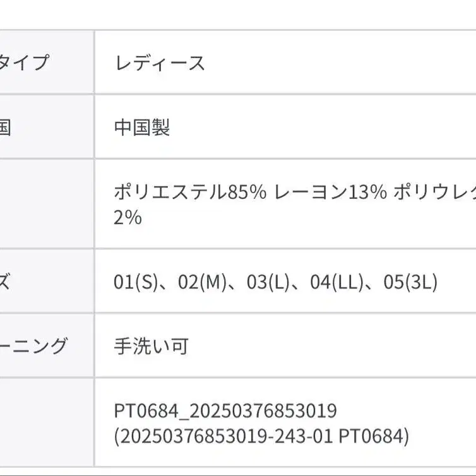476x476 pixels.
Task: Click the ズ size row label
Action: tap(5, 282)
